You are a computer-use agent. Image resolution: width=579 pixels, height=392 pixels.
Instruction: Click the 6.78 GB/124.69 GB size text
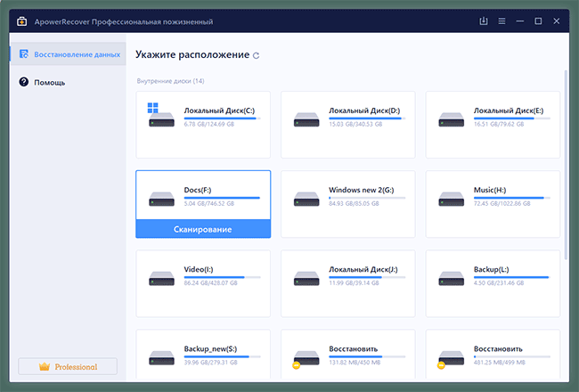point(209,124)
